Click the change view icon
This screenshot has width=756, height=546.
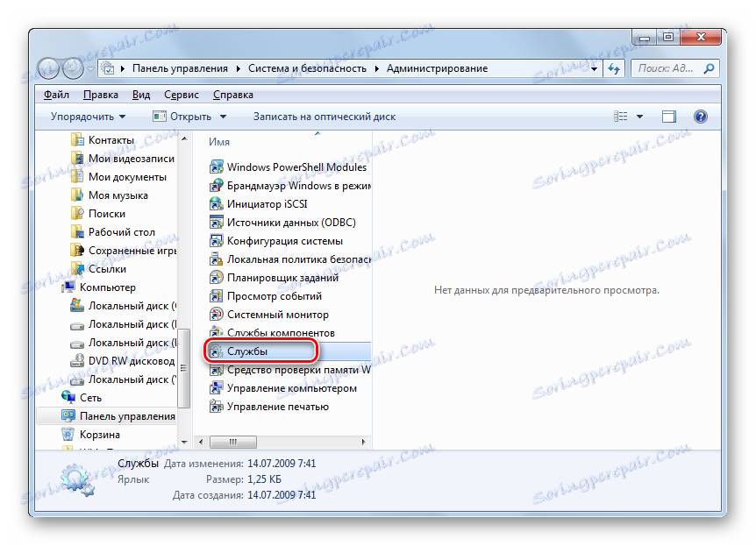pos(621,117)
